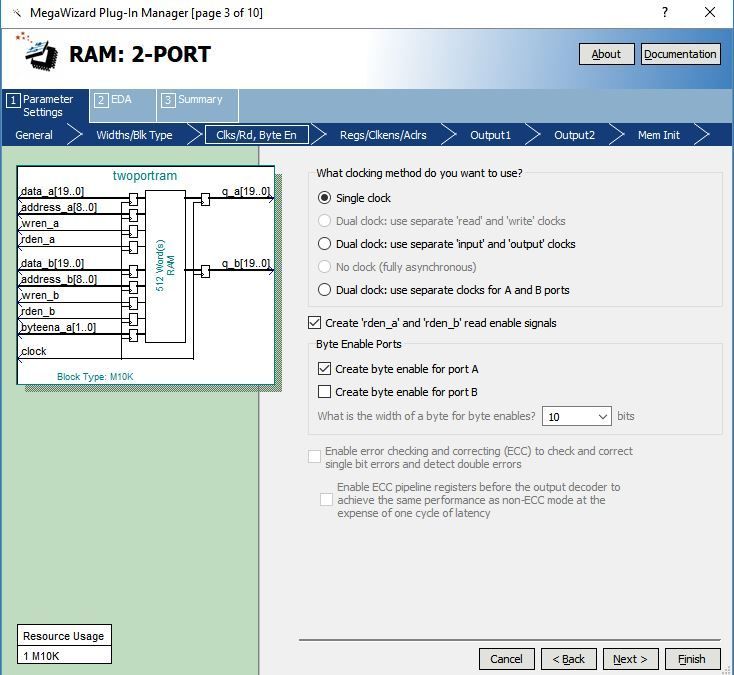This screenshot has height=675, width=734.
Task: Click the q_a[19..0] output label
Action: 246,191
